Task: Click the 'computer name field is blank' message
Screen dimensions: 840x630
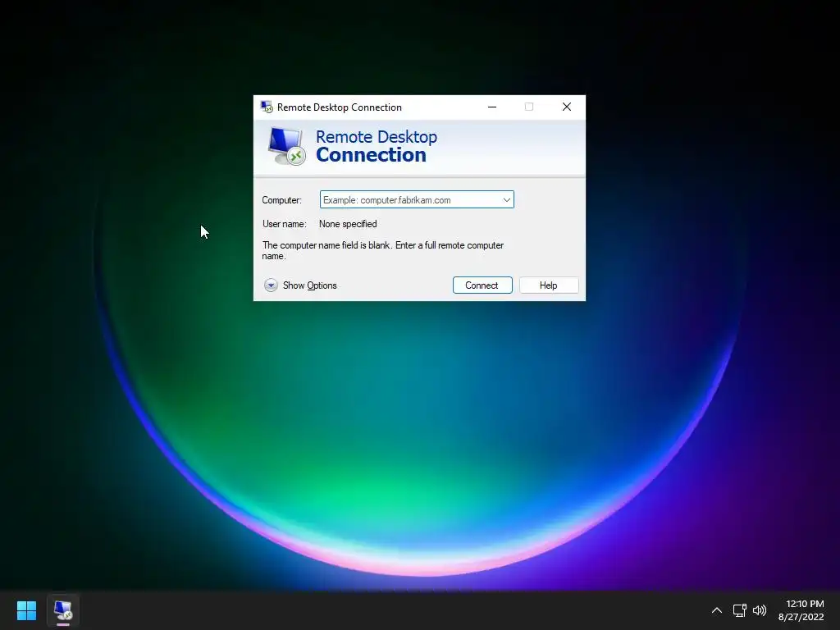Action: (382, 251)
